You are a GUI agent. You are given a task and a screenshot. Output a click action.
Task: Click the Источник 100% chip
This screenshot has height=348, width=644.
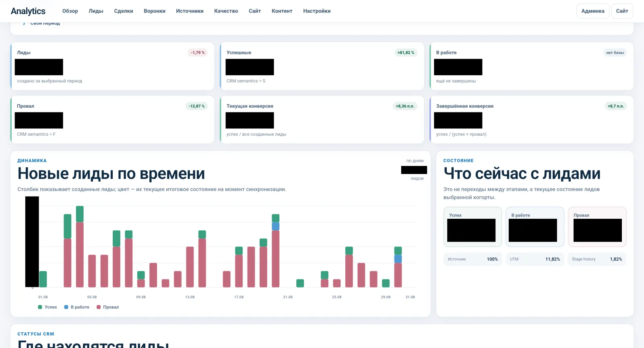(473, 259)
